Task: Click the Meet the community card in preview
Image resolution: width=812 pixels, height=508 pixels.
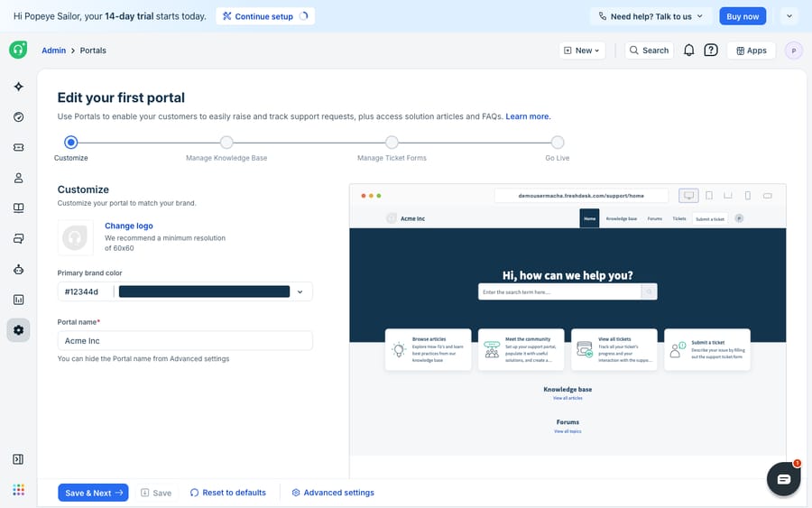Action: coord(521,349)
